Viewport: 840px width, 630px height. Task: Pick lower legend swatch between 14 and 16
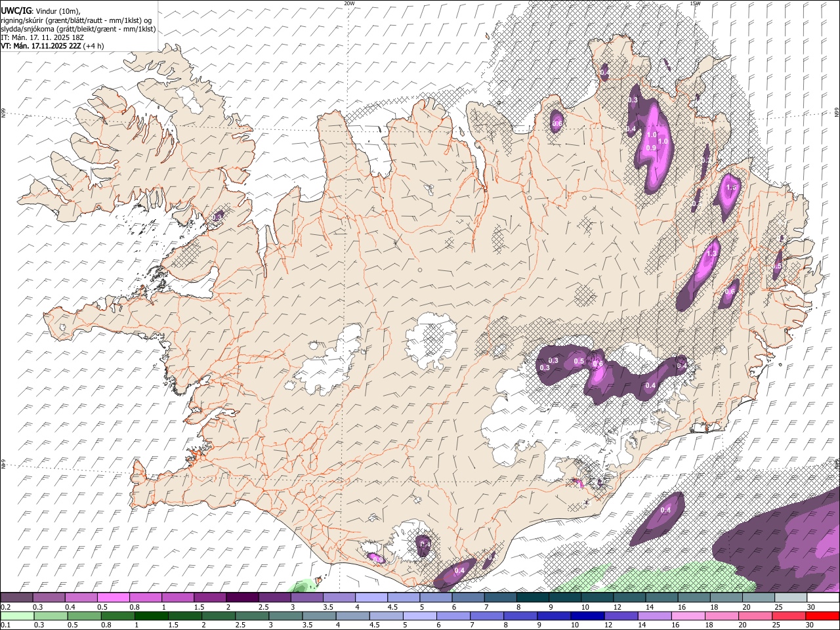click(x=654, y=616)
